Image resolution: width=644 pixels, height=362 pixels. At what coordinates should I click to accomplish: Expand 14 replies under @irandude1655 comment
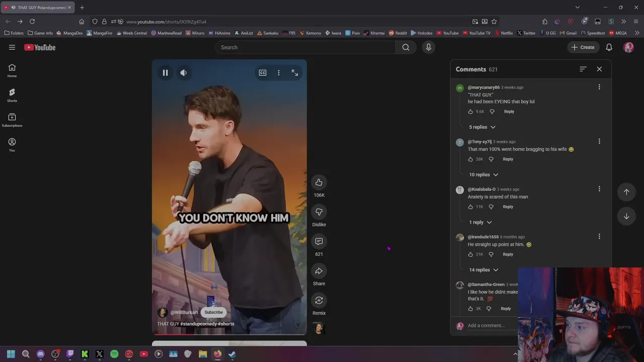[484, 270]
